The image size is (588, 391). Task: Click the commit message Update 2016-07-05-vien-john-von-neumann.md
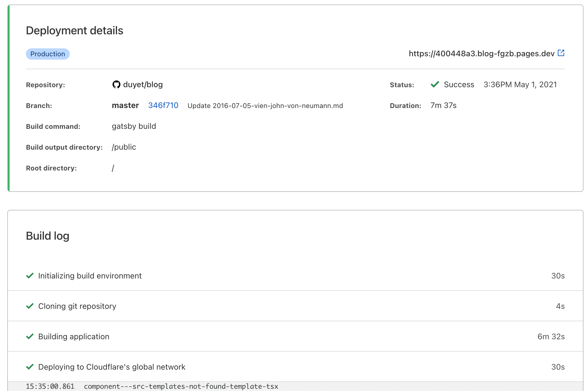[x=265, y=106]
